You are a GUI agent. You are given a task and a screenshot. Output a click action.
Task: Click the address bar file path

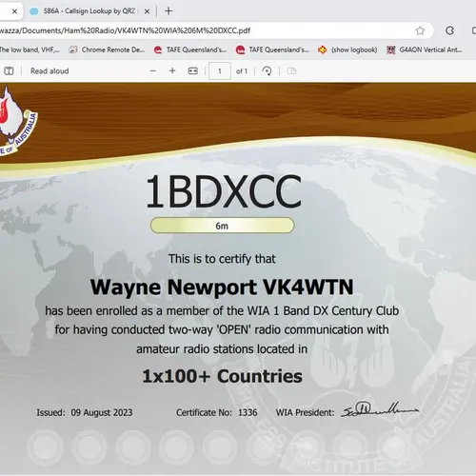click(x=125, y=30)
